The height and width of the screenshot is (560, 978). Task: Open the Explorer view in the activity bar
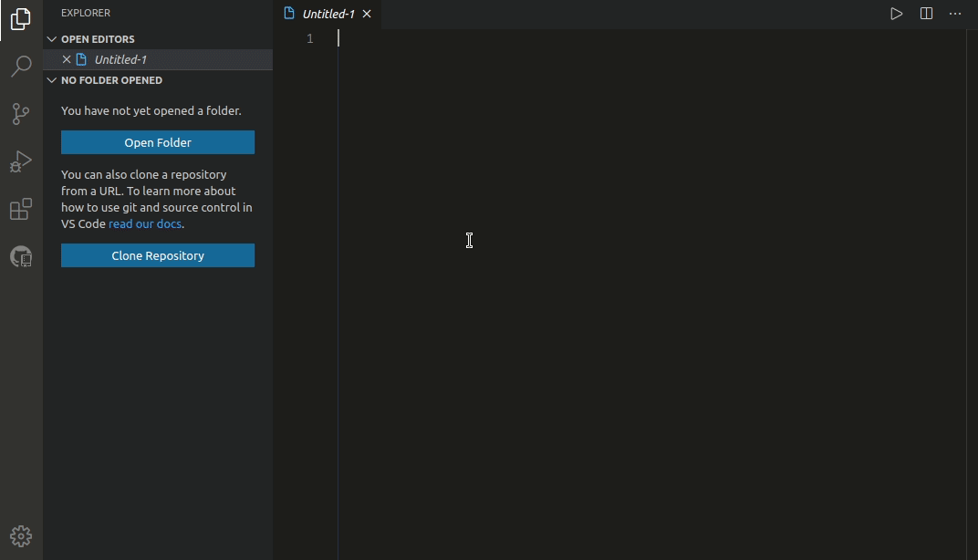coord(20,19)
